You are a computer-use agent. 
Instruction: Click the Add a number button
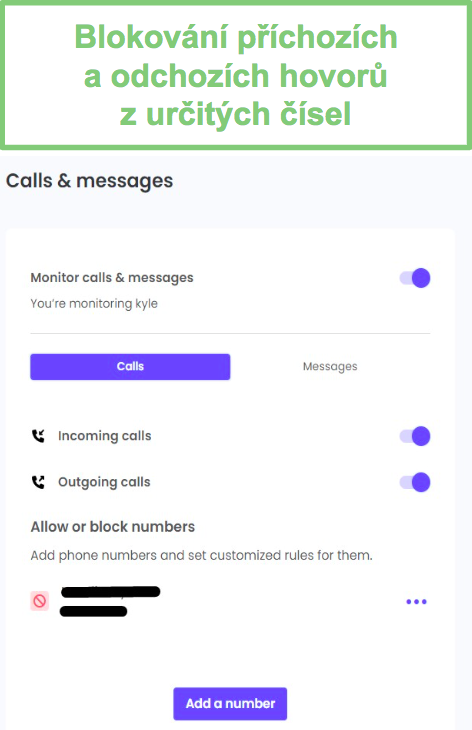point(230,703)
